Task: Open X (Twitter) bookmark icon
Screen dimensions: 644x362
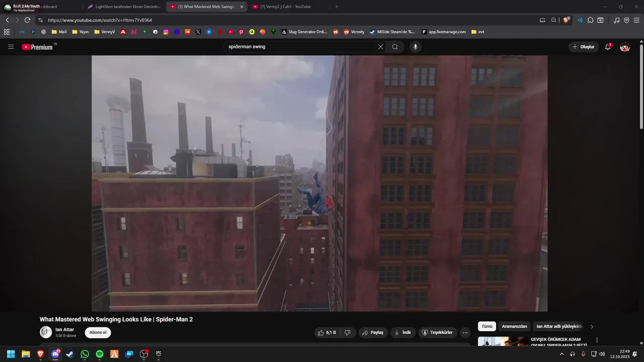Action: 198,32
